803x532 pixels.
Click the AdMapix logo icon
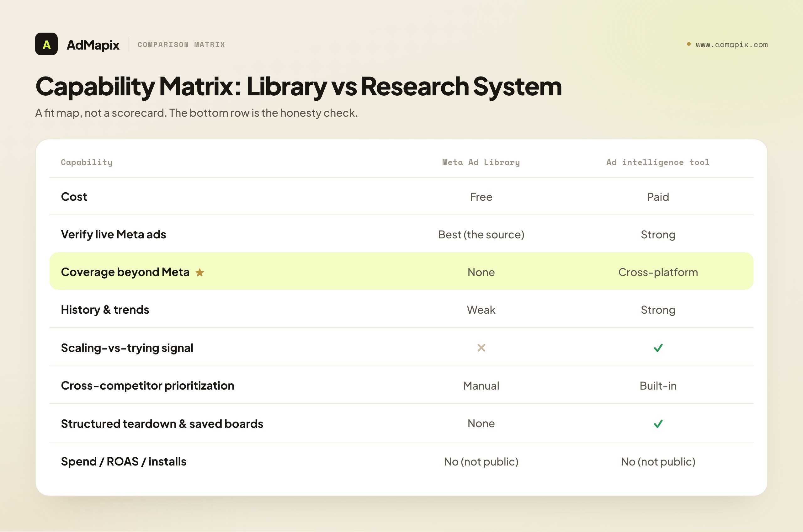pyautogui.click(x=46, y=44)
